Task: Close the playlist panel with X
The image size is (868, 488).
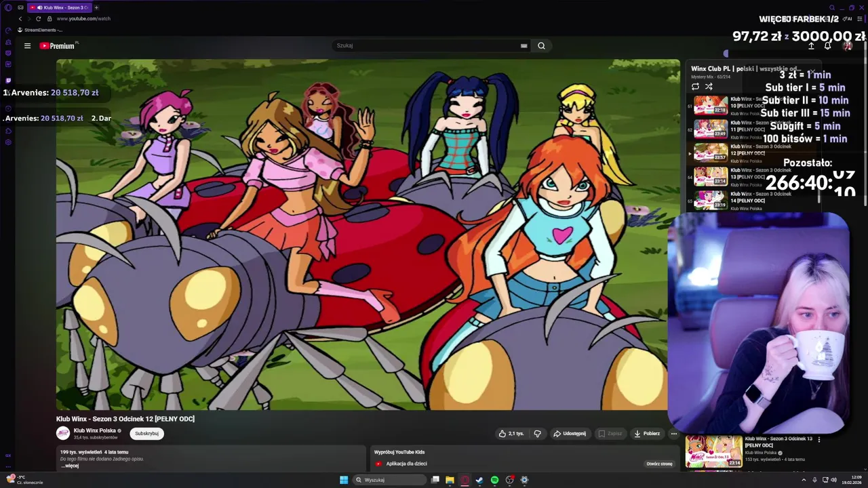Action: click(812, 70)
